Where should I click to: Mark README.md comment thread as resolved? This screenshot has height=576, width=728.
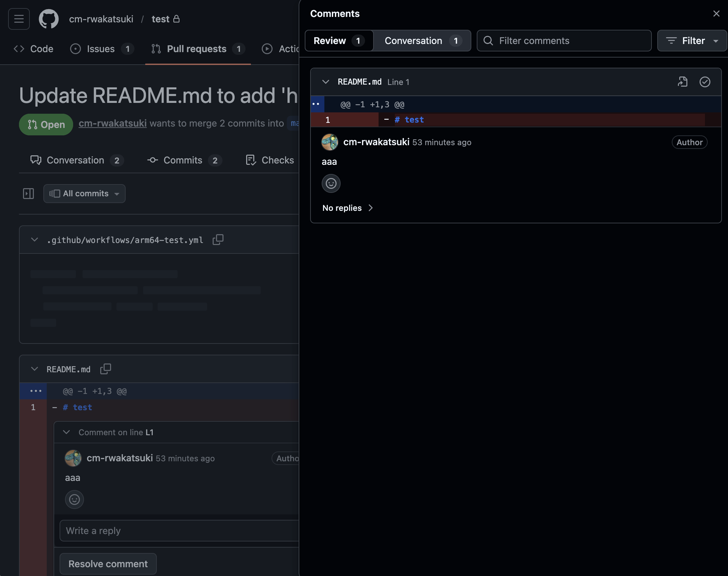(705, 82)
